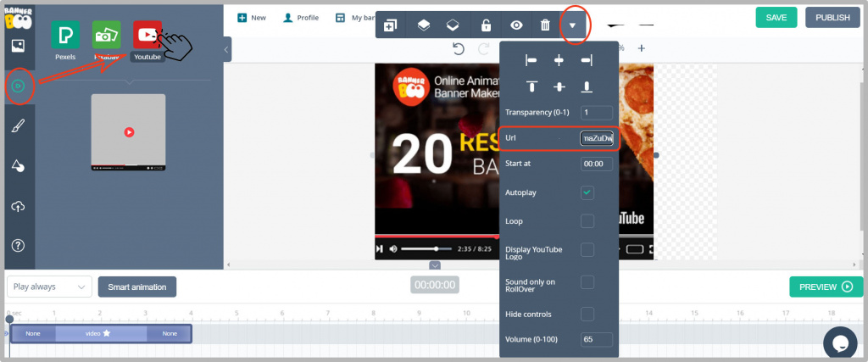Undo the last action
This screenshot has height=362, width=868.
tap(459, 49)
